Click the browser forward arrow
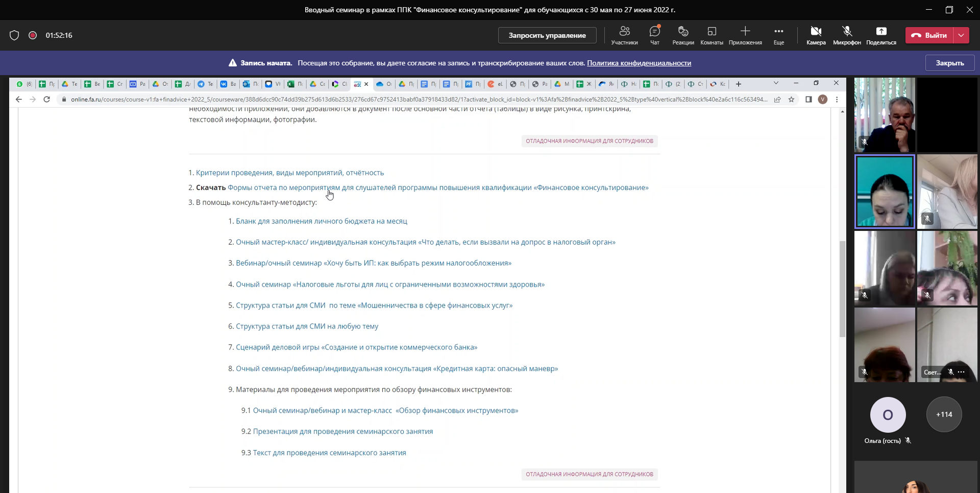980x493 pixels. 33,99
